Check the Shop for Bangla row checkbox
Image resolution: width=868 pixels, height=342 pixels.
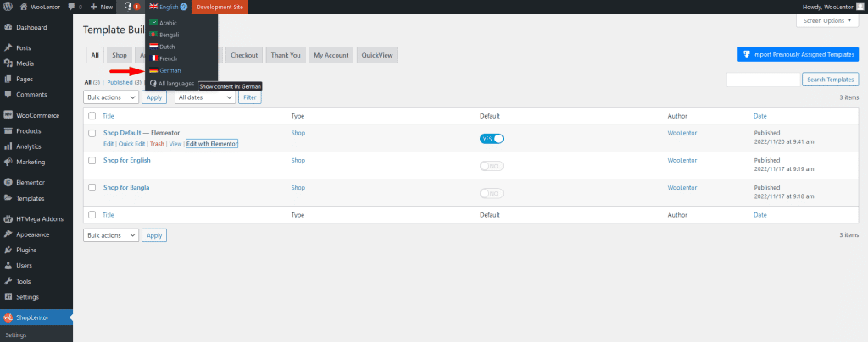(x=92, y=187)
